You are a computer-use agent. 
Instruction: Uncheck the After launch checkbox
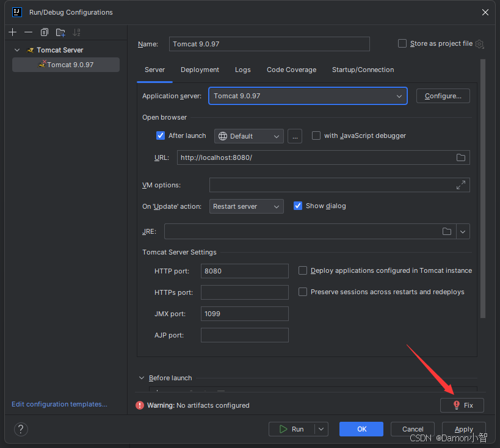tap(161, 135)
